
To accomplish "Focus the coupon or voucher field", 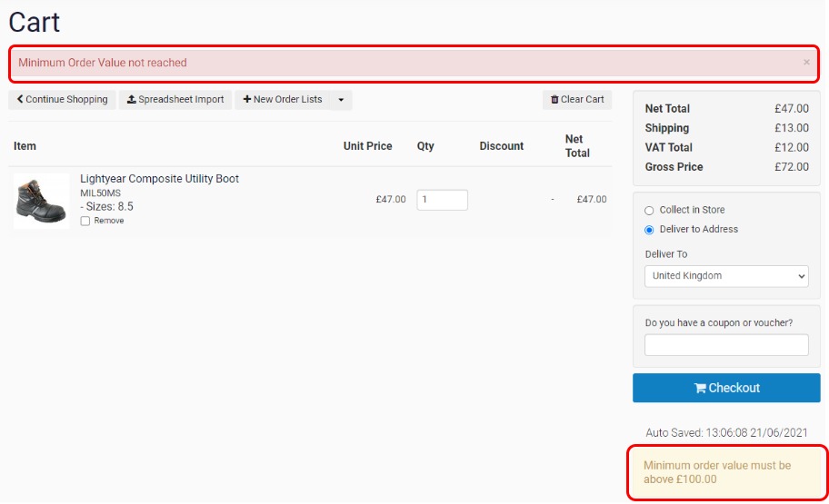I will click(726, 345).
